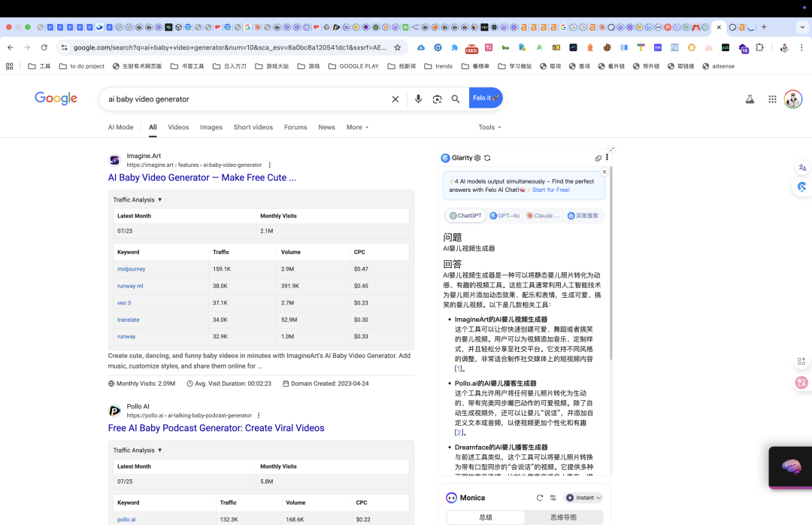Switch to Monica's 思维导图 tab
812x525 pixels.
pos(563,517)
